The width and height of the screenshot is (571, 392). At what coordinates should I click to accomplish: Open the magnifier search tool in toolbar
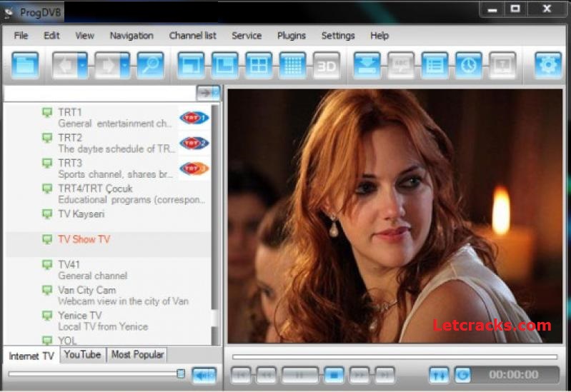point(150,66)
